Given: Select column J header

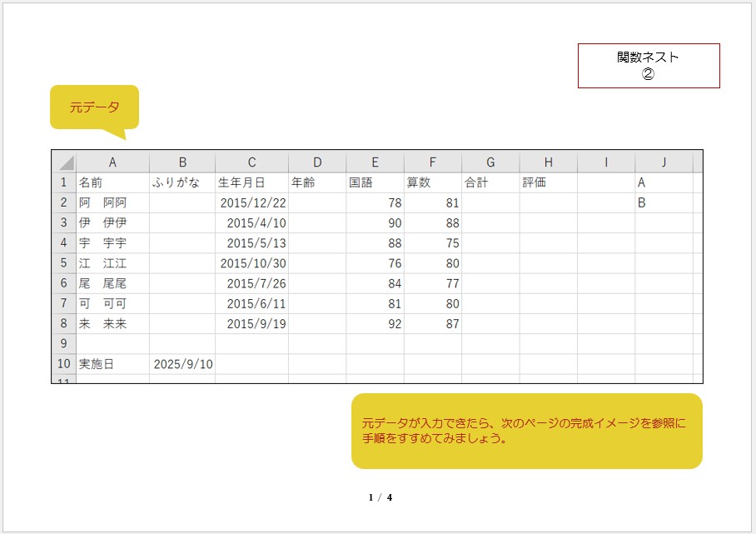Looking at the screenshot, I should (x=664, y=162).
